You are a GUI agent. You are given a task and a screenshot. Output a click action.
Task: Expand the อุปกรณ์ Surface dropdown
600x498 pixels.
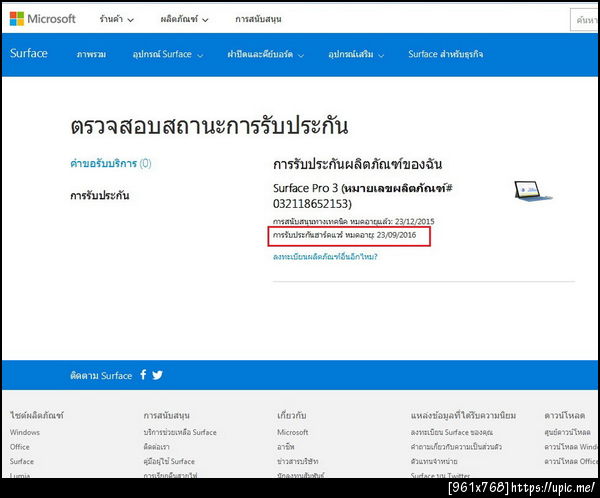[x=168, y=54]
